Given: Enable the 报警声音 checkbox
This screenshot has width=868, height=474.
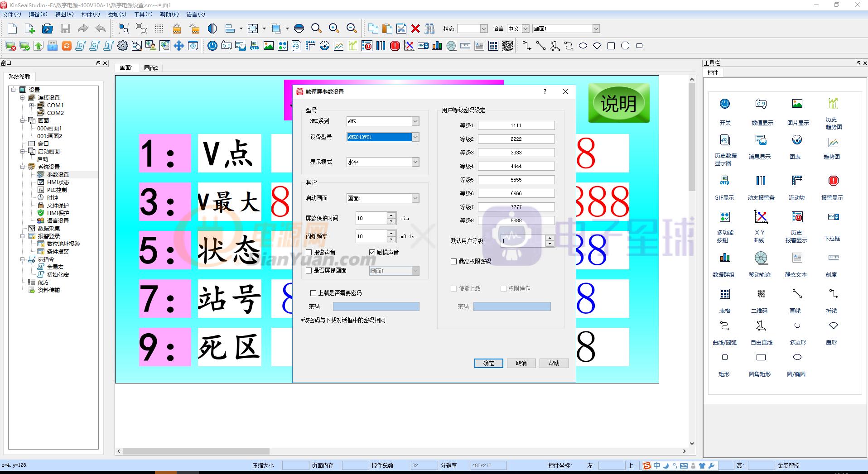Looking at the screenshot, I should click(309, 252).
